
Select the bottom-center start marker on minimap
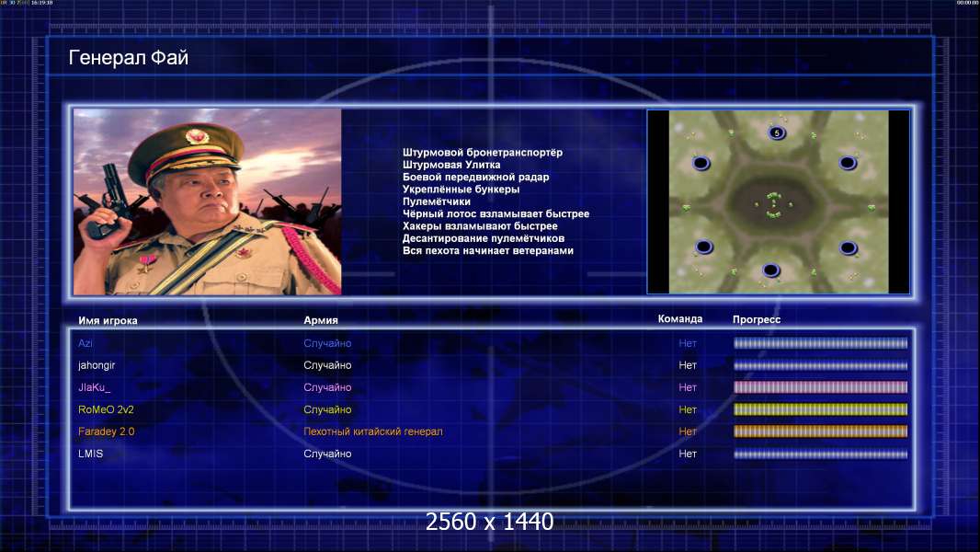tap(770, 270)
